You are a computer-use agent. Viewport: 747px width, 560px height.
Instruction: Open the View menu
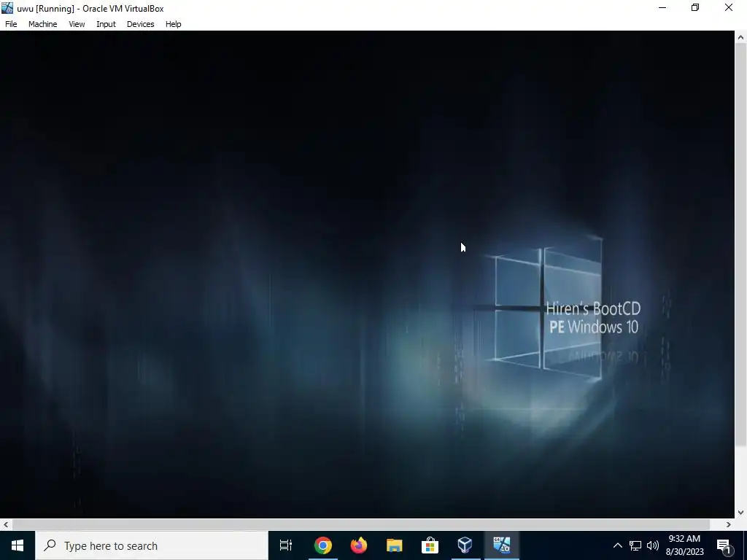point(76,24)
